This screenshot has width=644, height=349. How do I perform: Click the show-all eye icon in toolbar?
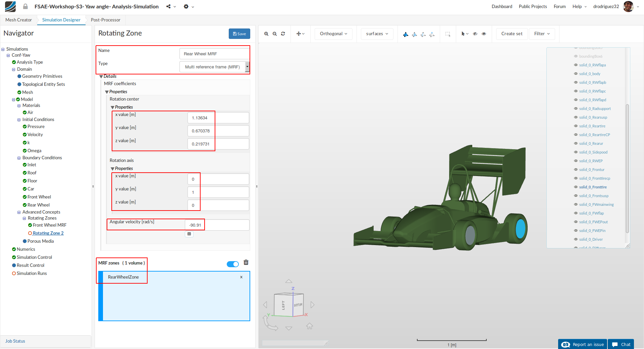[x=484, y=34]
